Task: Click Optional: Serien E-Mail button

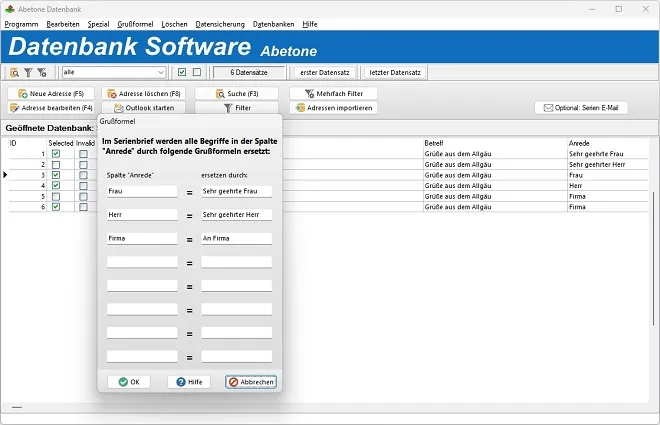Action: coord(581,108)
